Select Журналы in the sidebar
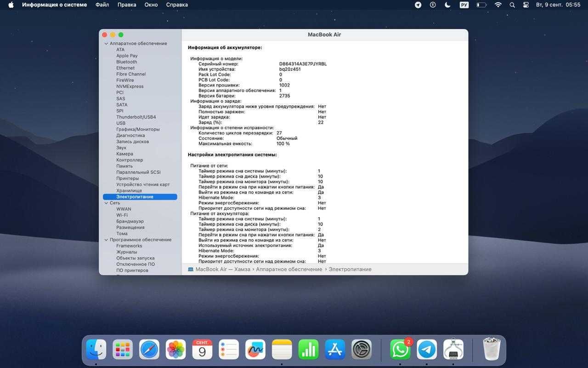 (126, 252)
